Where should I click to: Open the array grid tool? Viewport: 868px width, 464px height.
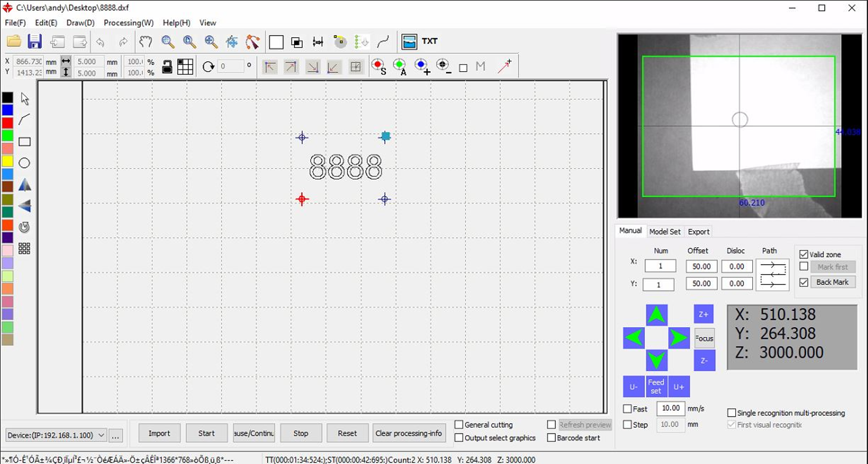pyautogui.click(x=25, y=249)
